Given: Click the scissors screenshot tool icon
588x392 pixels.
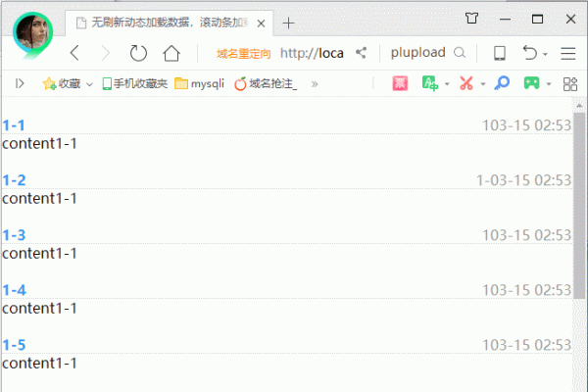Looking at the screenshot, I should click(x=466, y=84).
